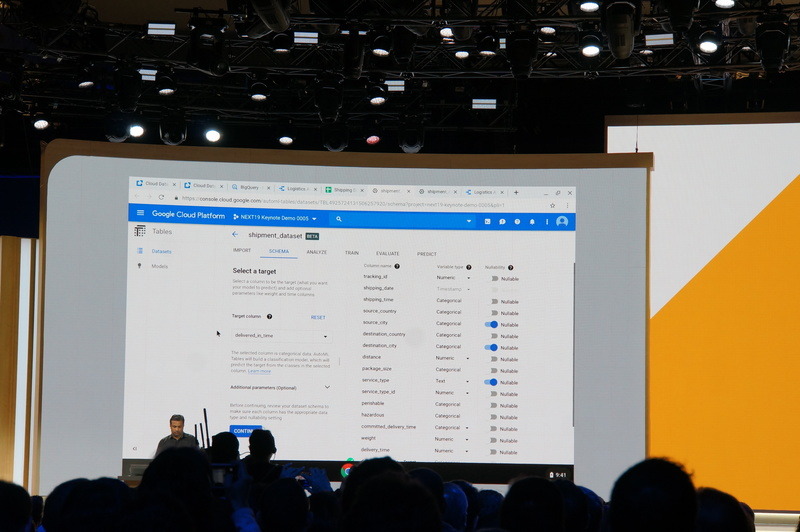Open notifications bell icon

click(532, 222)
